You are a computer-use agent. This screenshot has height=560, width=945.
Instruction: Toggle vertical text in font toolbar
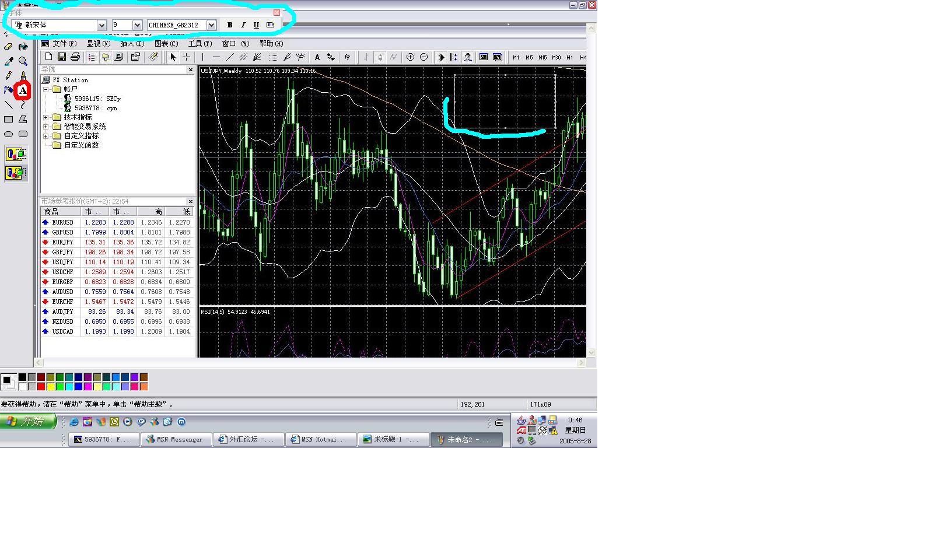tap(270, 25)
